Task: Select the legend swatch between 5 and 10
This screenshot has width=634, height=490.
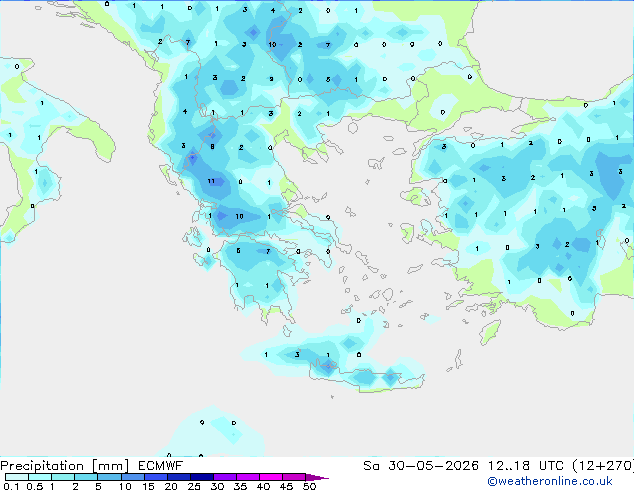Action: pos(109,477)
